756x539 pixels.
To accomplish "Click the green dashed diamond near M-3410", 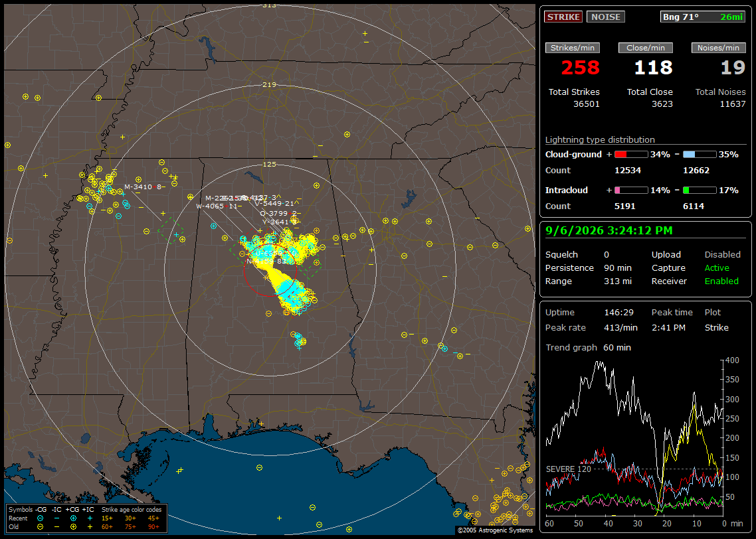I will pos(171,230).
